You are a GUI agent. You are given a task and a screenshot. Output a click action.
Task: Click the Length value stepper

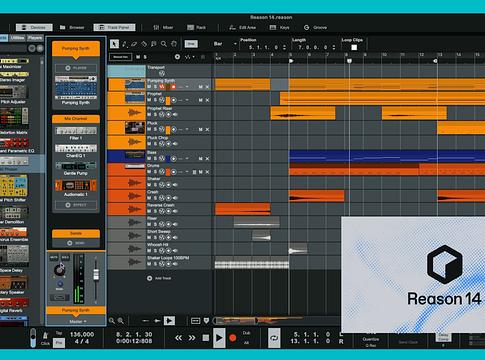(333, 47)
